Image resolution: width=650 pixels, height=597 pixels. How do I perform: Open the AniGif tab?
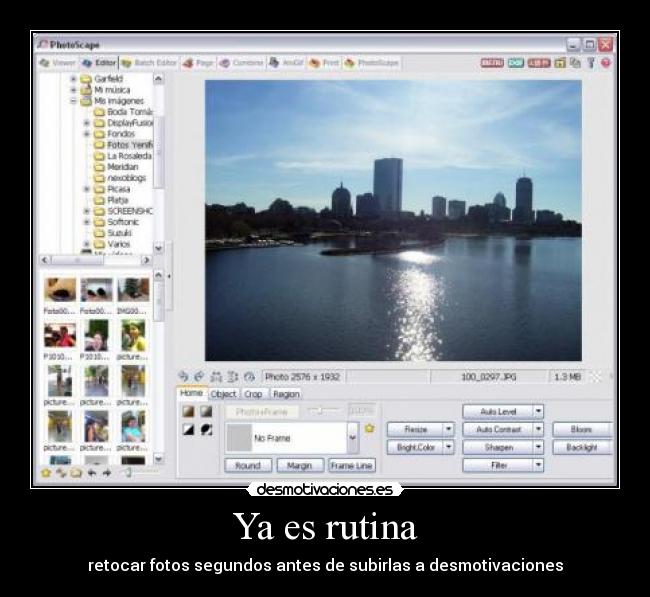(x=286, y=63)
